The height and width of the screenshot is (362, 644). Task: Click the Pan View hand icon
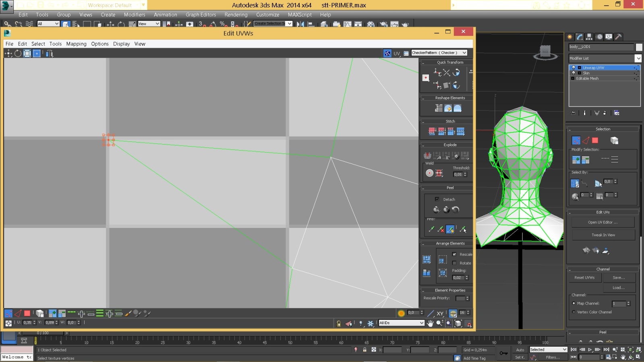[430, 323]
